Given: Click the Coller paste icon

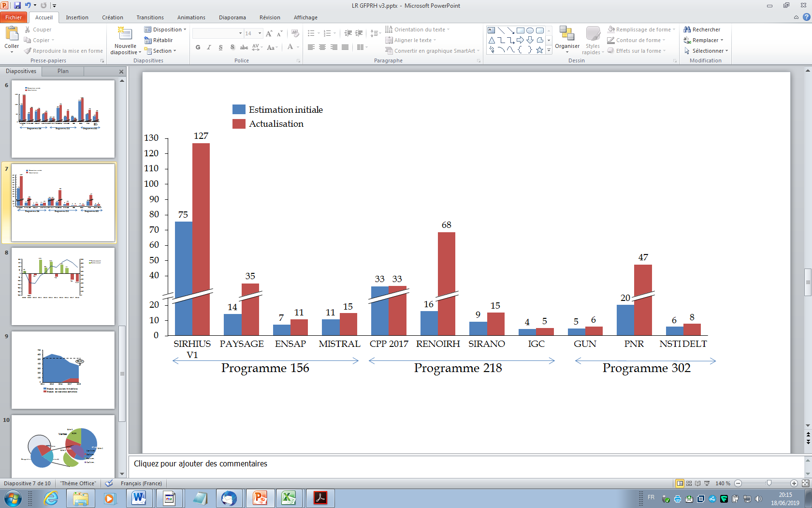Looking at the screenshot, I should (x=12, y=34).
